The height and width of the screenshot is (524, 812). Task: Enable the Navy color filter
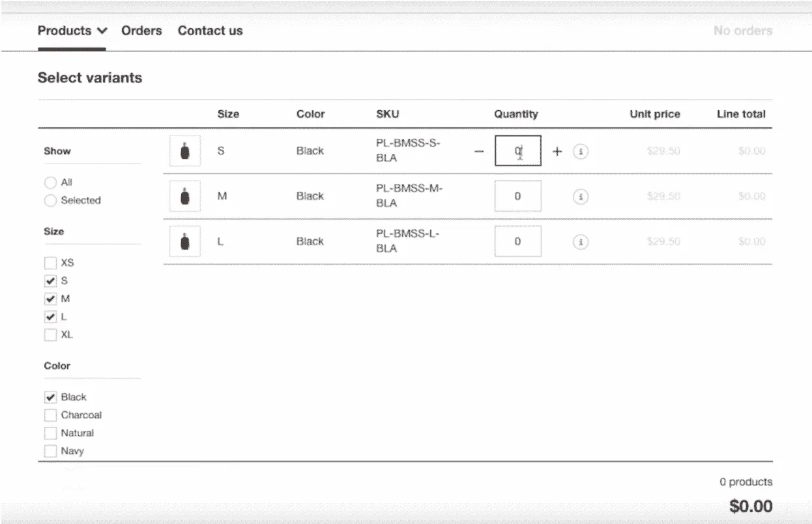coord(50,450)
